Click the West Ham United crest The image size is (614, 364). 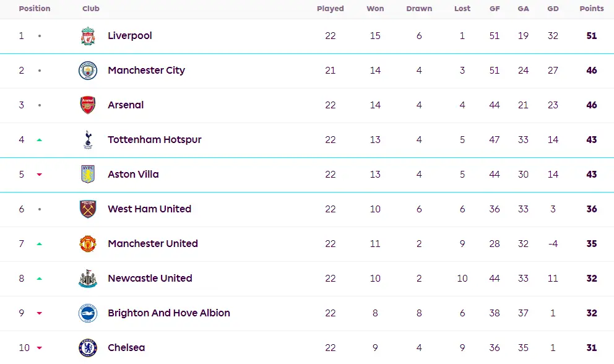click(88, 209)
